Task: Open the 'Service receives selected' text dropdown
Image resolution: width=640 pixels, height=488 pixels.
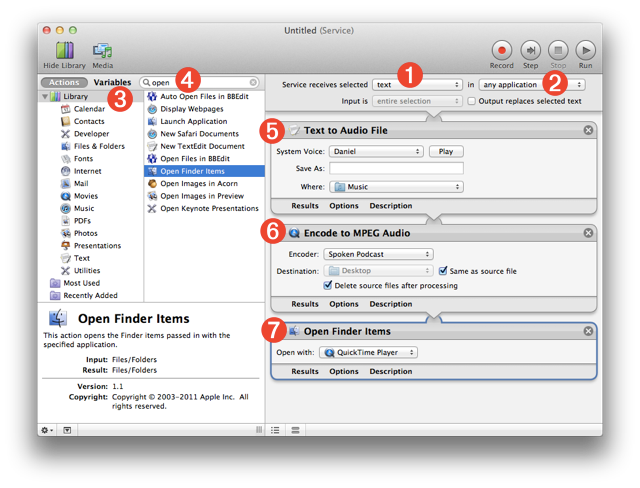Action: coord(417,84)
